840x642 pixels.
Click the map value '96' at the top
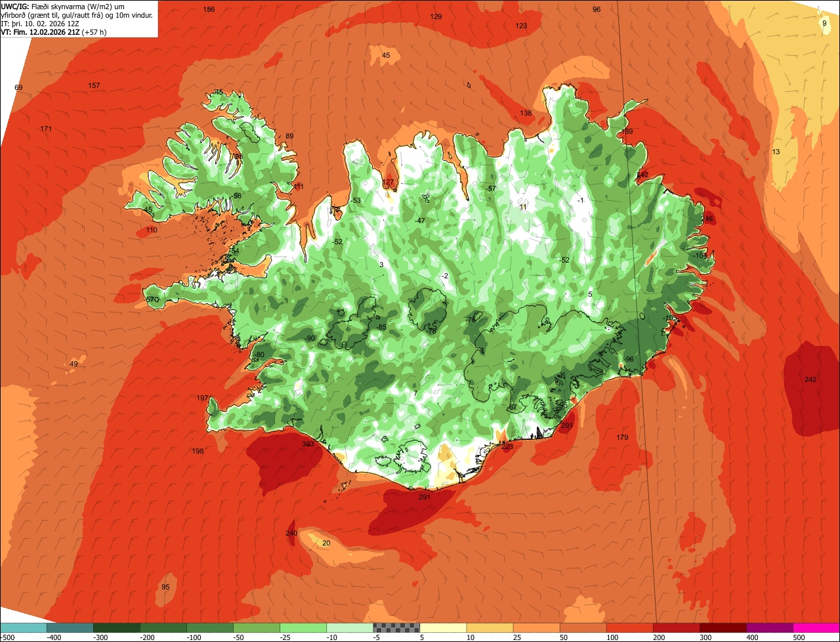tap(596, 9)
